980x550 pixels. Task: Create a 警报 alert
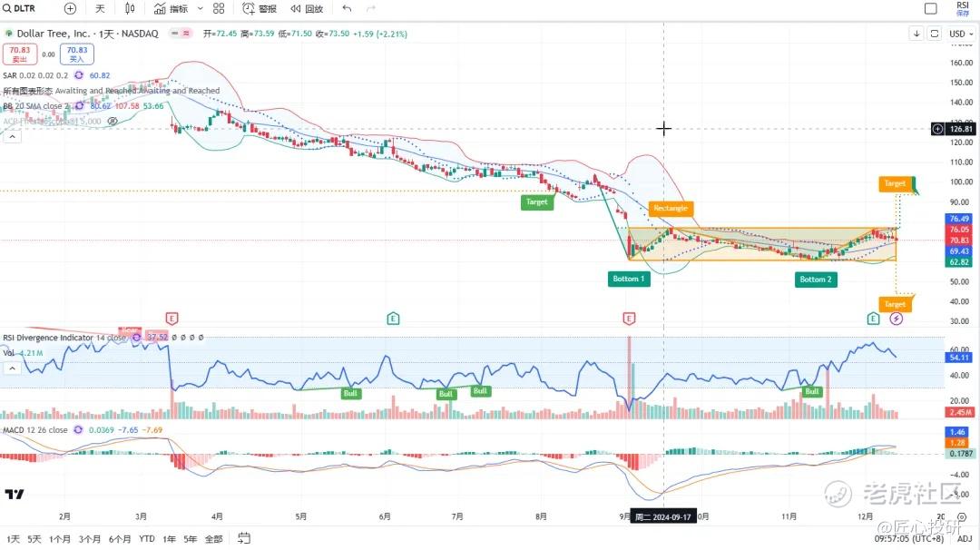260,8
